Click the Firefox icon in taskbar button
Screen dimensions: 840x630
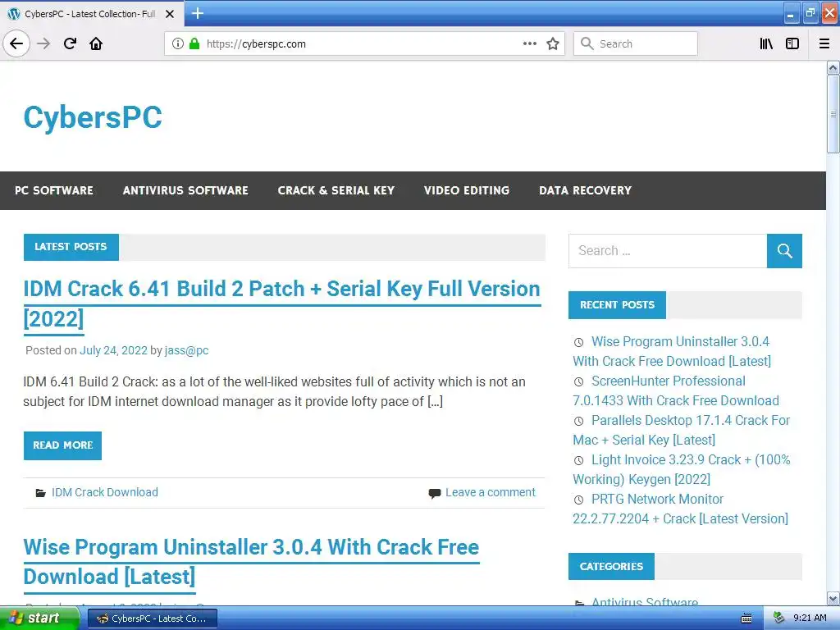coord(103,619)
